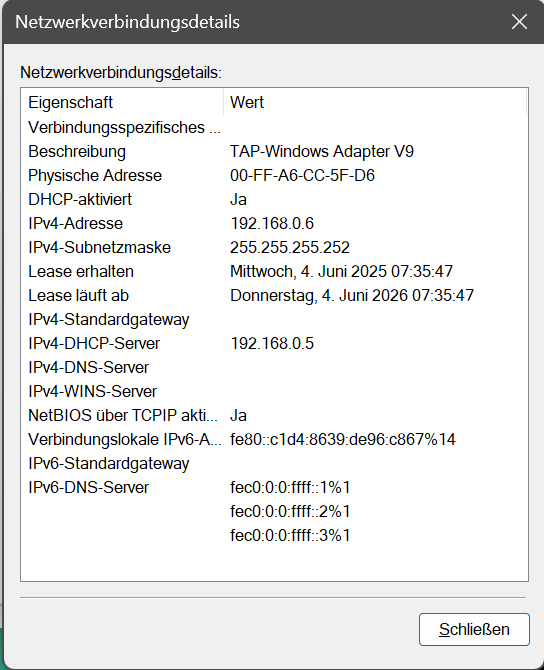Select the IPv4-Standardgateway row
544x670 pixels.
(274, 320)
